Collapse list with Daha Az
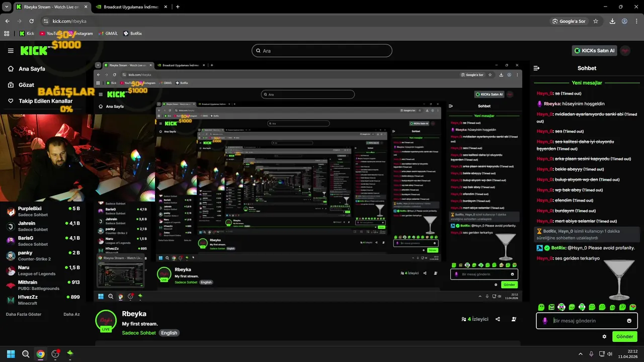Viewport: 644px width, 362px height. coord(71,314)
